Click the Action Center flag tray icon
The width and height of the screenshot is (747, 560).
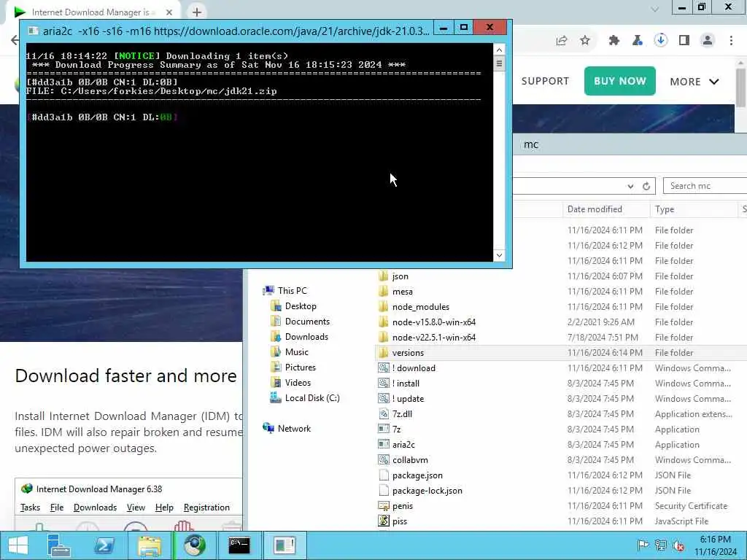click(643, 545)
